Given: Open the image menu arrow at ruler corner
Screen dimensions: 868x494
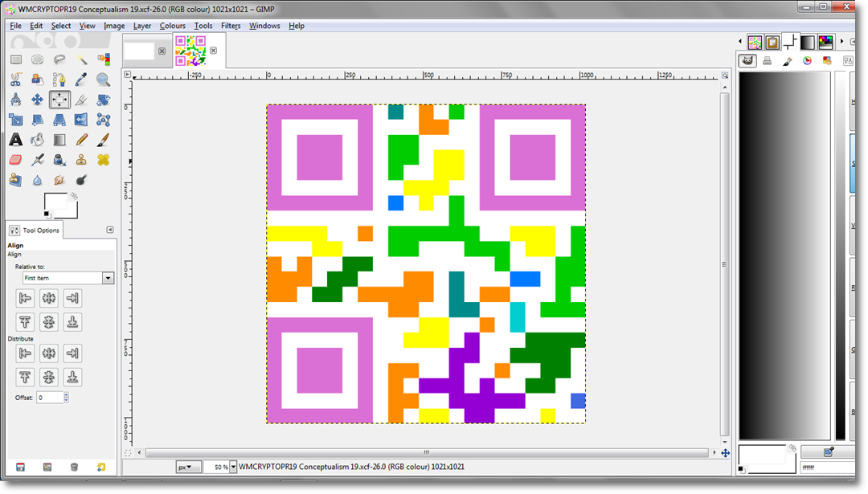Looking at the screenshot, I should [x=127, y=74].
